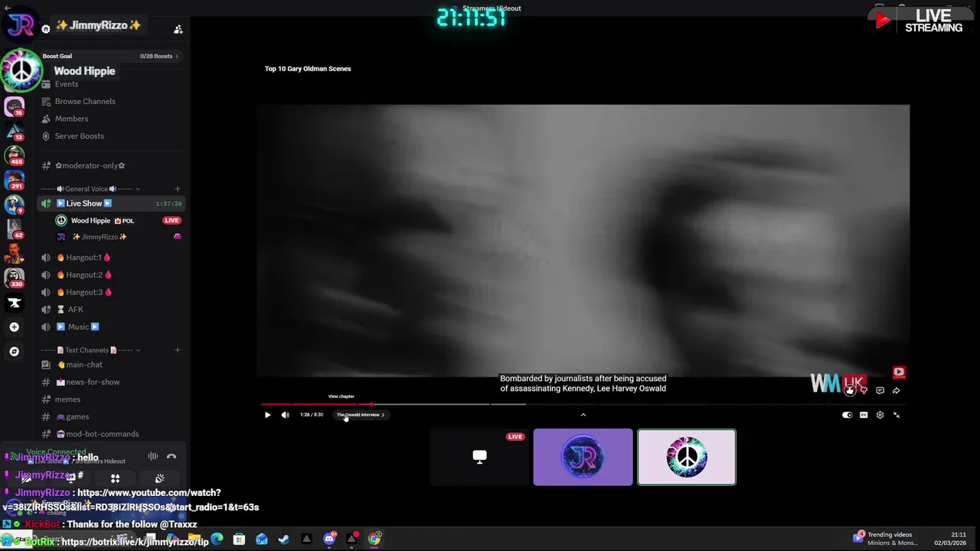Open Discord in taskbar
The image size is (980, 551).
(x=329, y=539)
